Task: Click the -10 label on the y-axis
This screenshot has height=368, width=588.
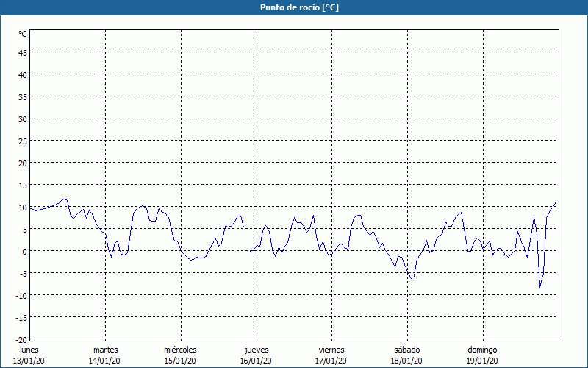Action: click(21, 295)
